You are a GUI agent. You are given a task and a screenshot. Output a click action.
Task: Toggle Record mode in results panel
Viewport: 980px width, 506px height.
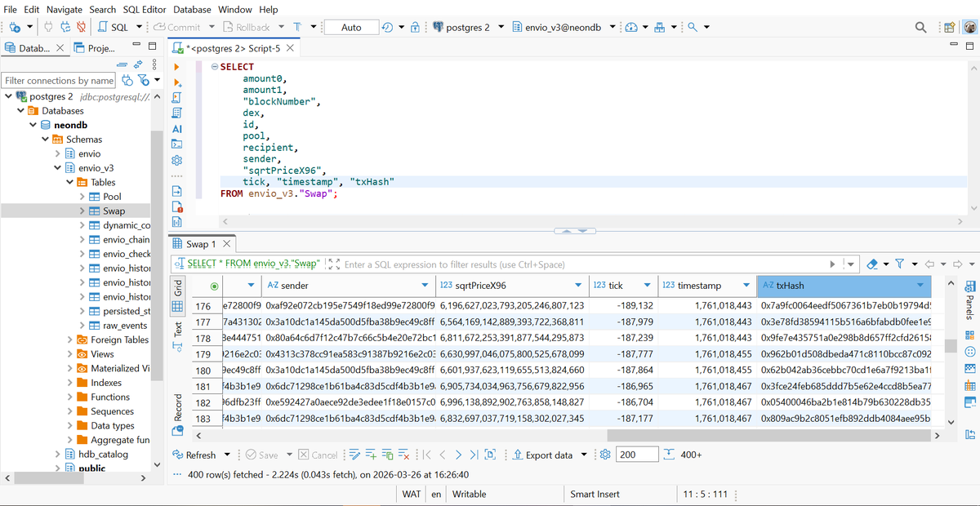(x=177, y=413)
